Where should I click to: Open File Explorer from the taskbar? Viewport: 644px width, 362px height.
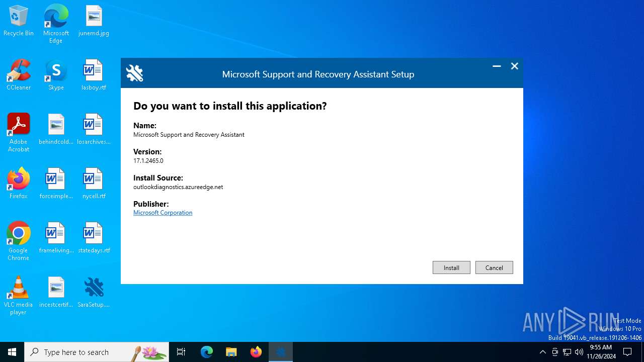231,352
